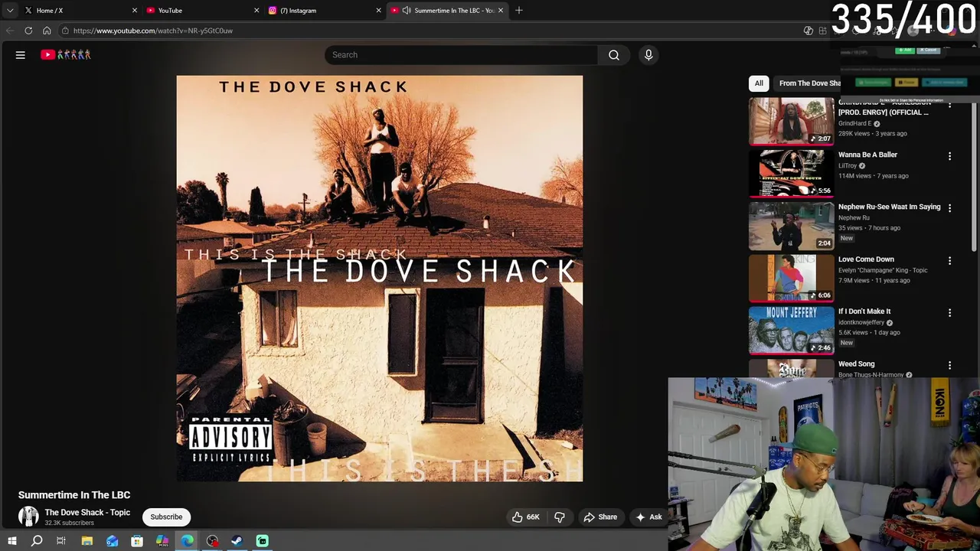Image resolution: width=980 pixels, height=551 pixels.
Task: Open the Wanna Be A Baller video title
Action: pyautogui.click(x=867, y=155)
